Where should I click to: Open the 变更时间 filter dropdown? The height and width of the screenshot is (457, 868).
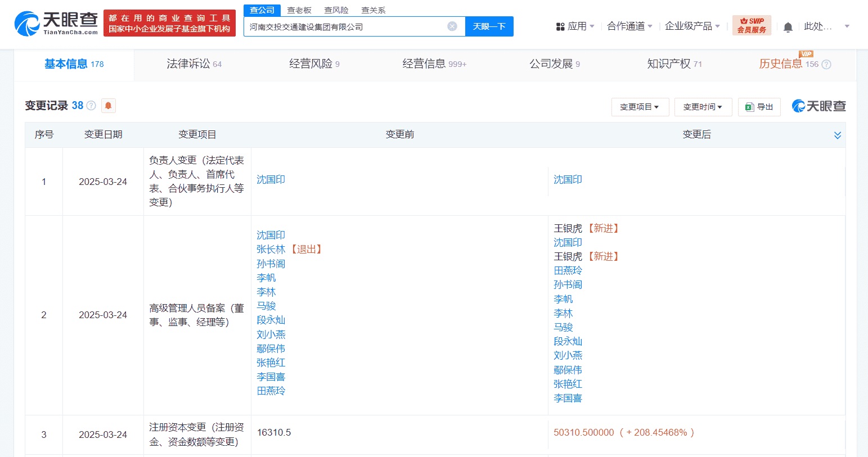703,107
